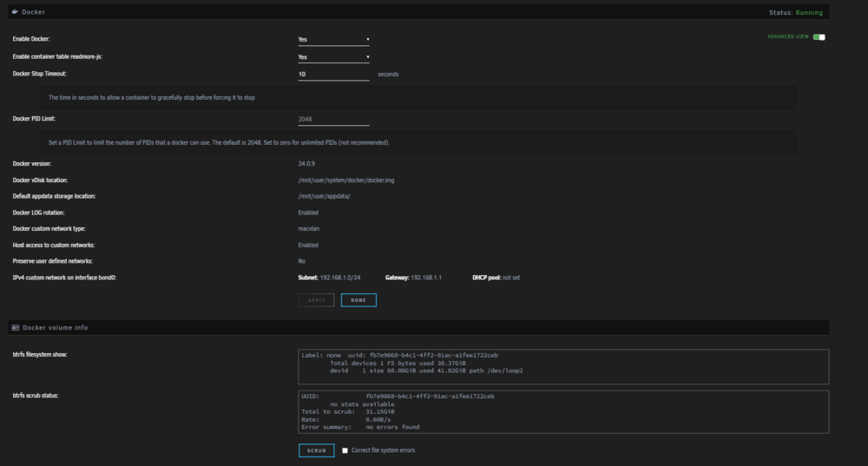Image resolution: width=868 pixels, height=466 pixels.
Task: Click the btrfs filesystem show label
Action: coord(40,354)
